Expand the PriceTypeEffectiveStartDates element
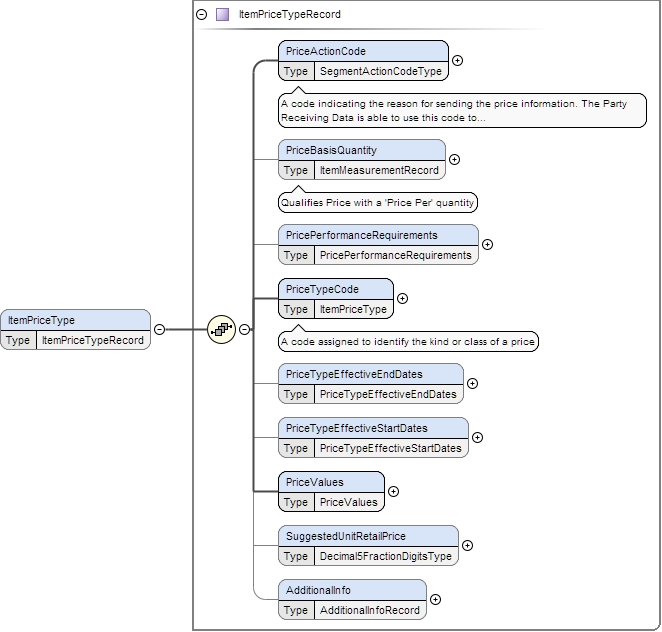Viewport: 662px width, 632px height. (x=477, y=437)
